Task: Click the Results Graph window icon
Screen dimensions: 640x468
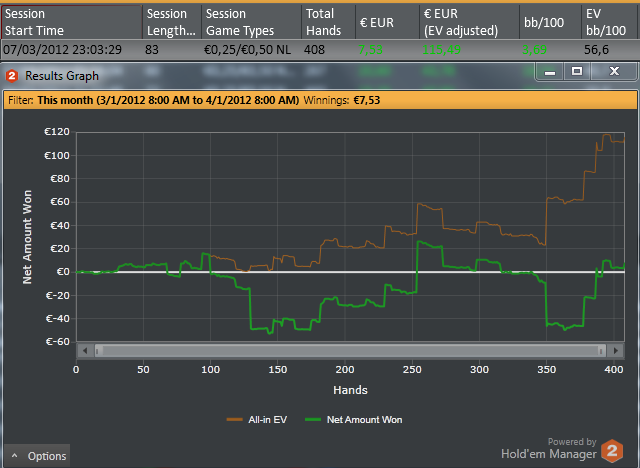Action: pos(12,76)
